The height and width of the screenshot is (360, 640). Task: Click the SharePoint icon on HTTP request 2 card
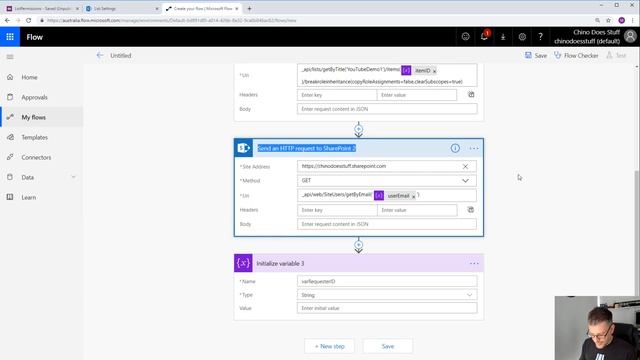click(243, 148)
